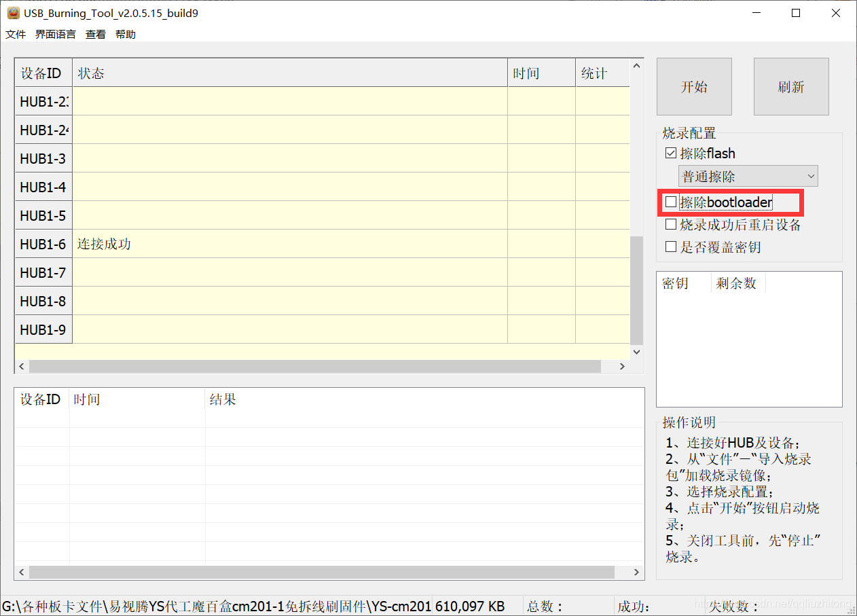The width and height of the screenshot is (857, 616).
Task: Open the 文件 menu
Action: click(15, 34)
